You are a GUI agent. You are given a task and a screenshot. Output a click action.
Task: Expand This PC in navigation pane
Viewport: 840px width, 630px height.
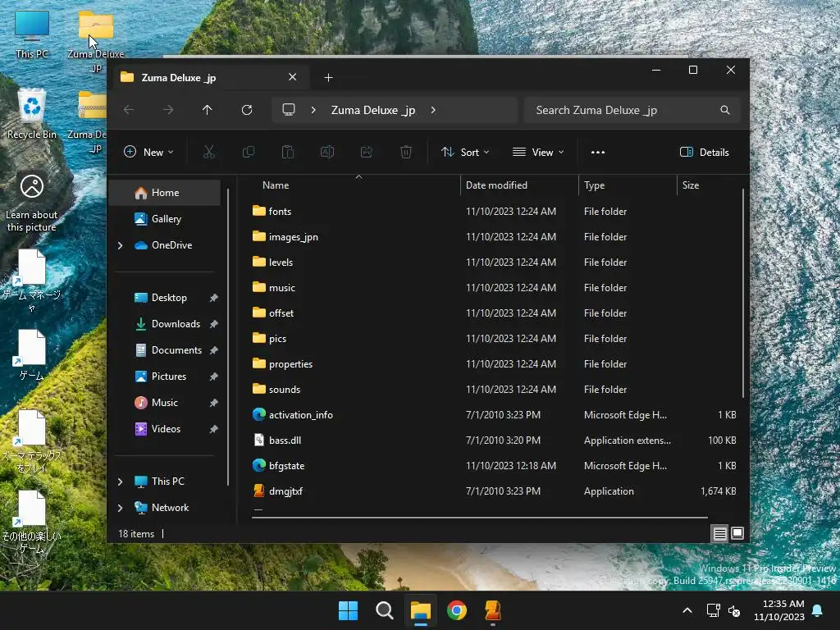[120, 482]
